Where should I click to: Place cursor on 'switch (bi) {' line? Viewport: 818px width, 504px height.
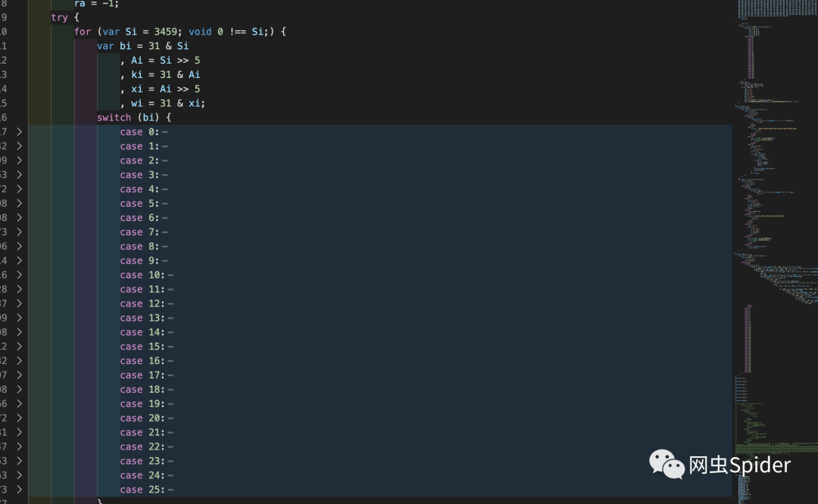134,118
